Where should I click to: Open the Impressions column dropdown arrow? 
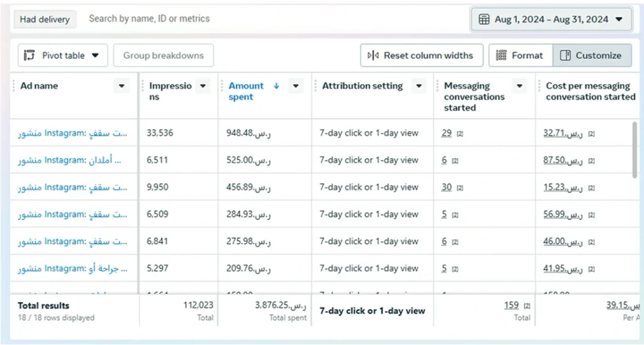[x=203, y=86]
